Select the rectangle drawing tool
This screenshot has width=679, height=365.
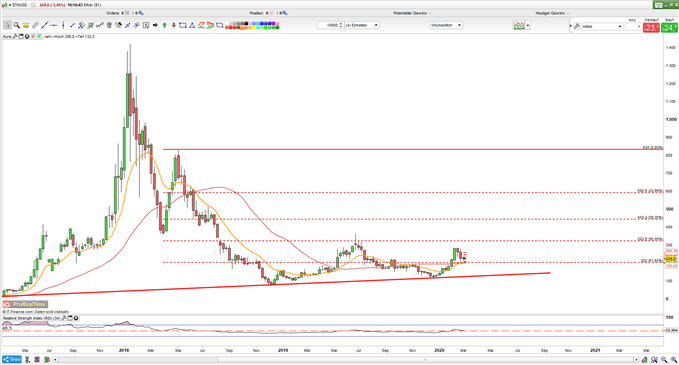[x=182, y=25]
